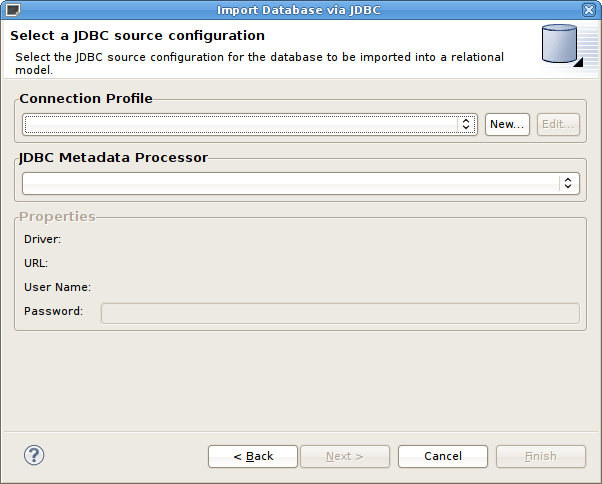Viewport: 602px width, 484px height.
Task: Click inside the JDBC Metadata Processor field
Action: tap(290, 183)
